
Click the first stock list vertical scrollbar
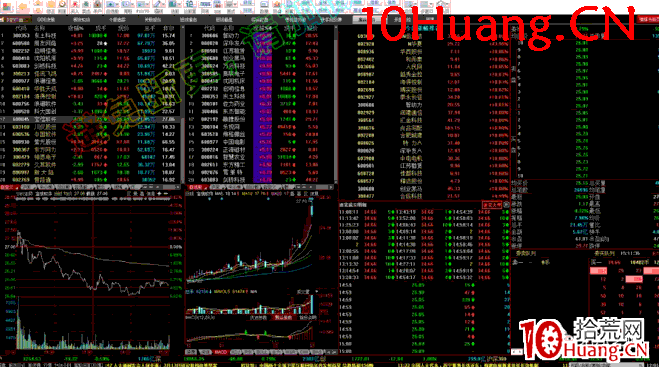(x=182, y=105)
